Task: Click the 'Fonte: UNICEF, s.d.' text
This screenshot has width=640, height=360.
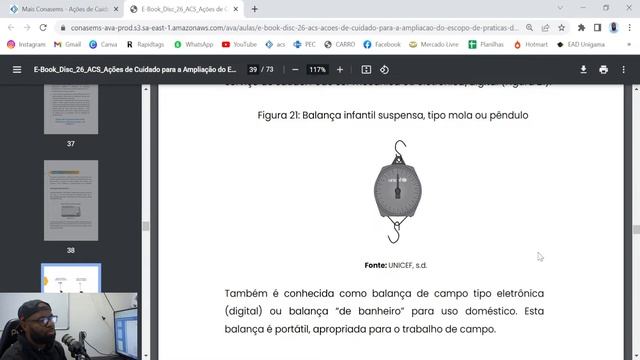Action: (x=396, y=265)
